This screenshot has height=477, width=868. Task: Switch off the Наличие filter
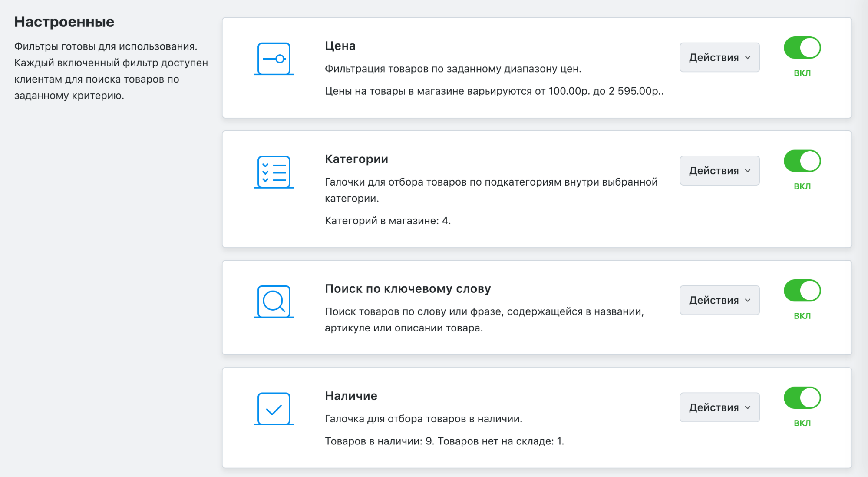coord(802,398)
